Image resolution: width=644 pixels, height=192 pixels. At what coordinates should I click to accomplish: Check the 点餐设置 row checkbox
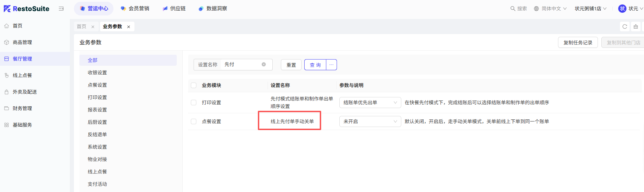194,121
